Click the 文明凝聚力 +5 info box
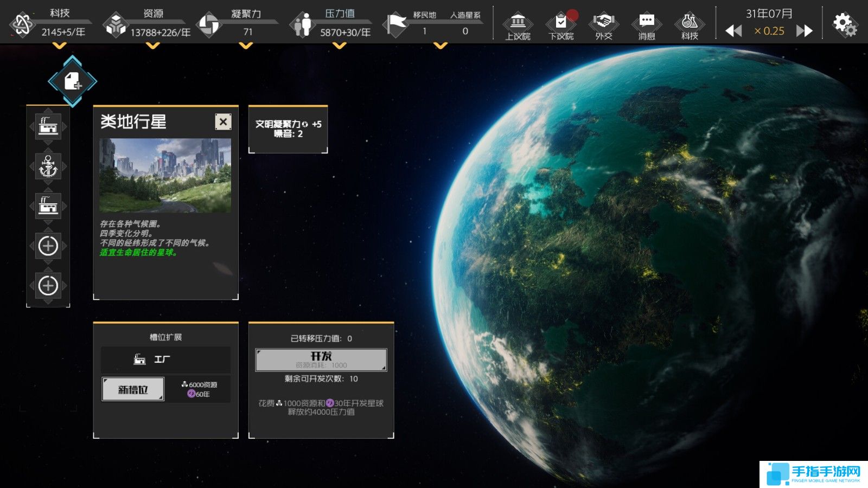868x488 pixels. [x=288, y=129]
